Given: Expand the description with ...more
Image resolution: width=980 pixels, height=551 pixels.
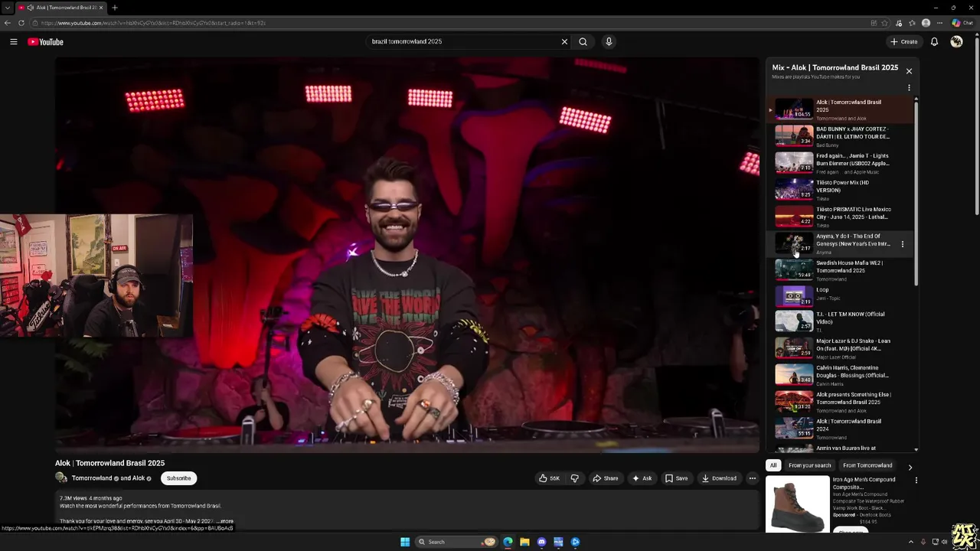Looking at the screenshot, I should pyautogui.click(x=225, y=521).
